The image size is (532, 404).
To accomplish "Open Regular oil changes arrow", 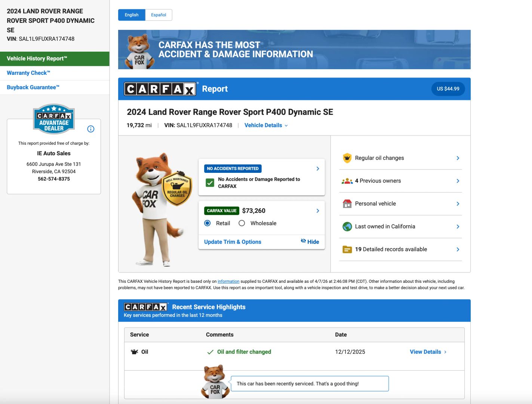I will pos(458,158).
